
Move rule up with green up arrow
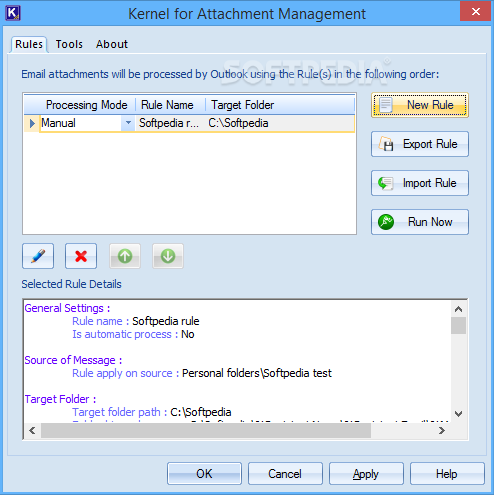tap(125, 256)
